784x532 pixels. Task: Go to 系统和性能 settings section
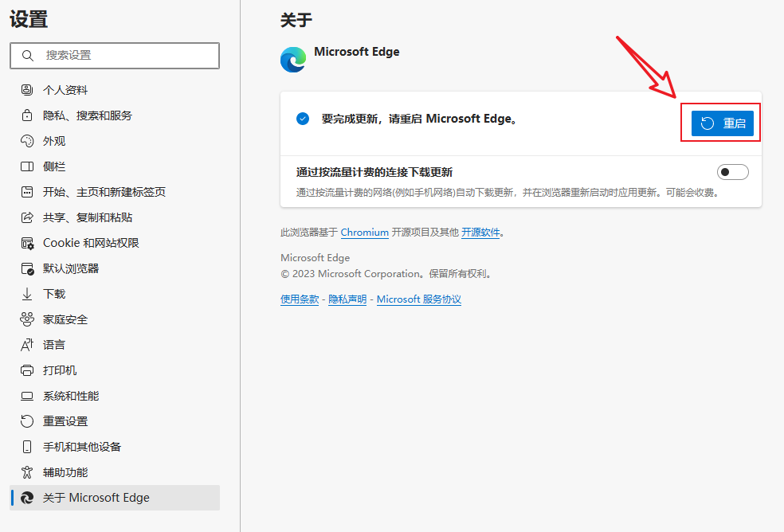(x=71, y=396)
